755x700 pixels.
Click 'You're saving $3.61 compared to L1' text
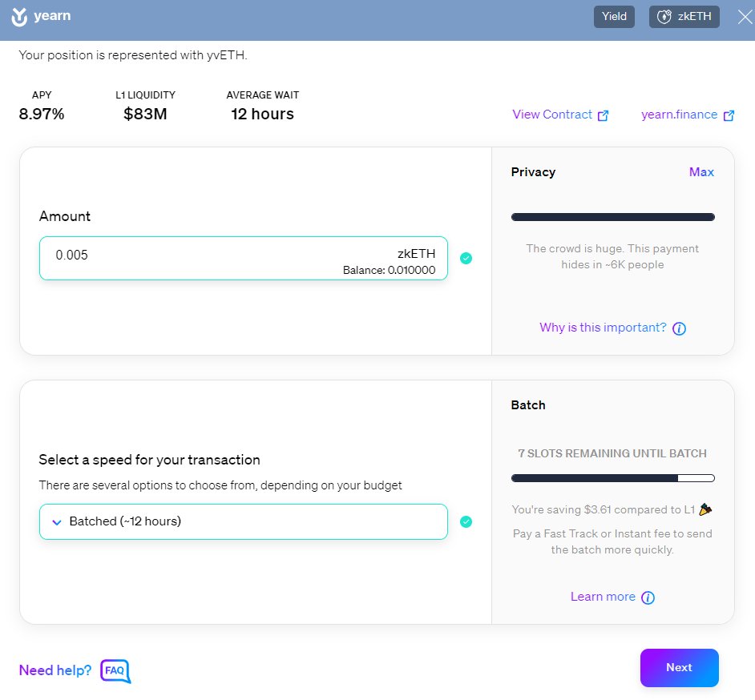tap(603, 509)
